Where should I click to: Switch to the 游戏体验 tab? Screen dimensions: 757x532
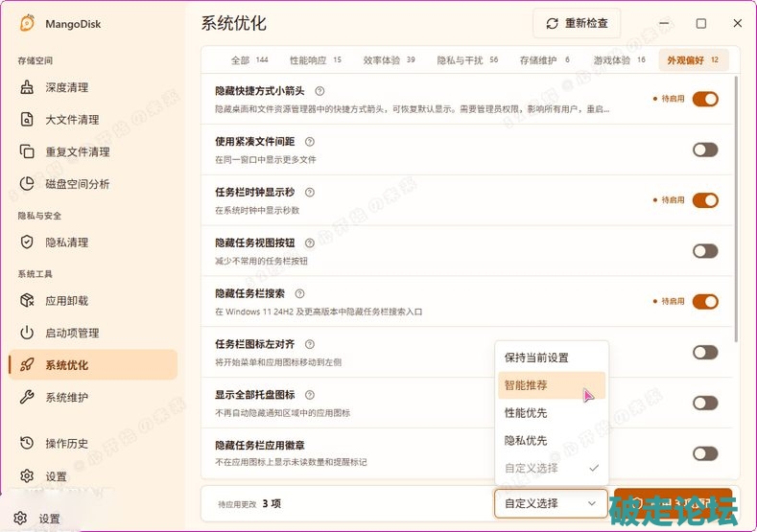coord(619,59)
